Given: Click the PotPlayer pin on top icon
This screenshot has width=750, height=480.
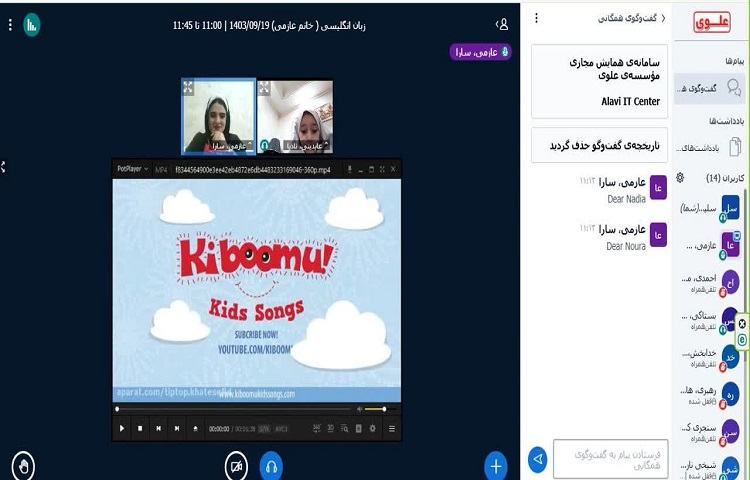Looking at the screenshot, I should click(x=350, y=169).
